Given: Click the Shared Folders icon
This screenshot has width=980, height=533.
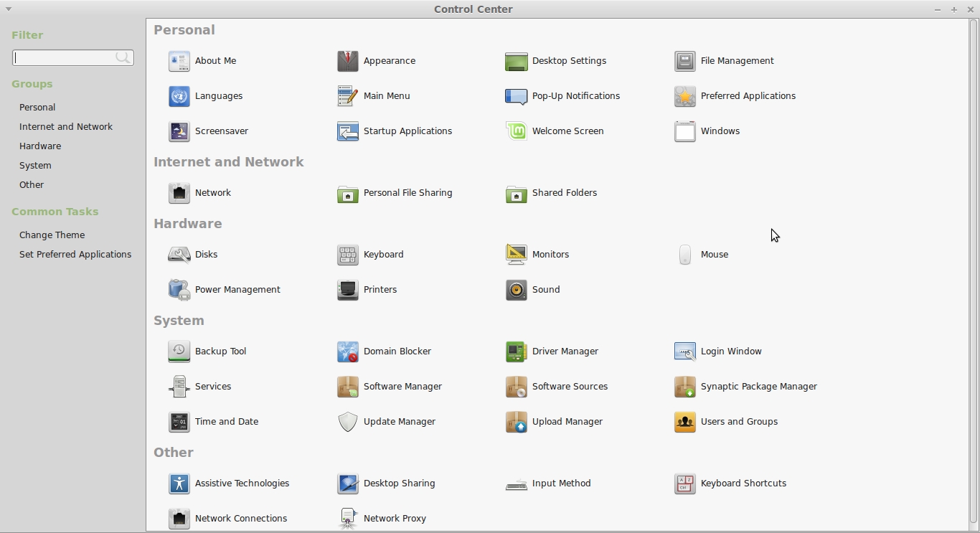Looking at the screenshot, I should [x=516, y=193].
